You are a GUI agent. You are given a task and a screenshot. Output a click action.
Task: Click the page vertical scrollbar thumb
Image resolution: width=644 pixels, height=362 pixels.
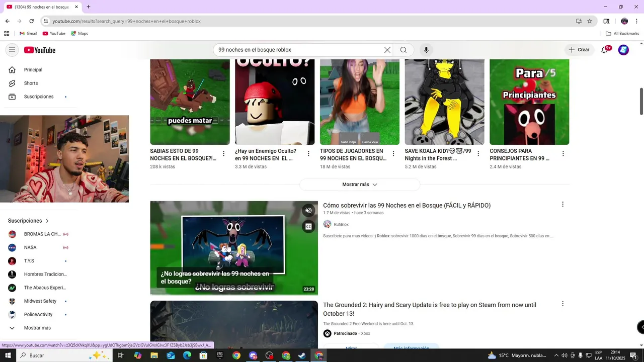point(641,101)
